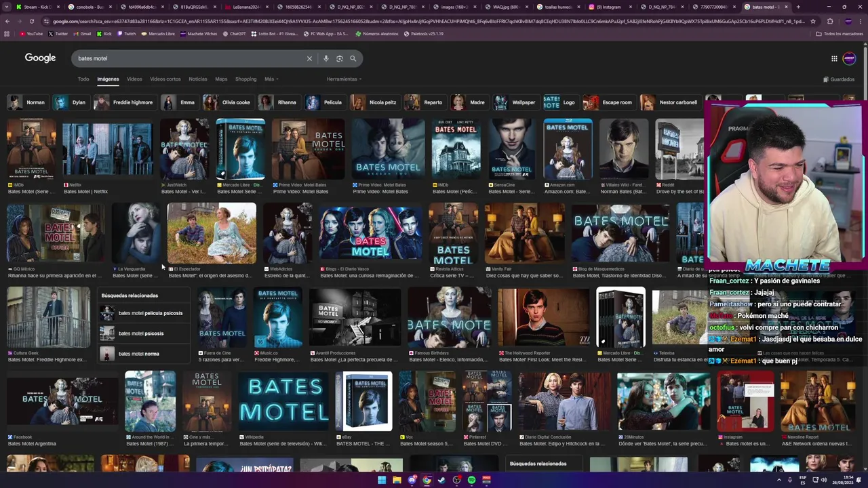Go back in browser history
This screenshot has width=868, height=488.
pyautogui.click(x=7, y=21)
